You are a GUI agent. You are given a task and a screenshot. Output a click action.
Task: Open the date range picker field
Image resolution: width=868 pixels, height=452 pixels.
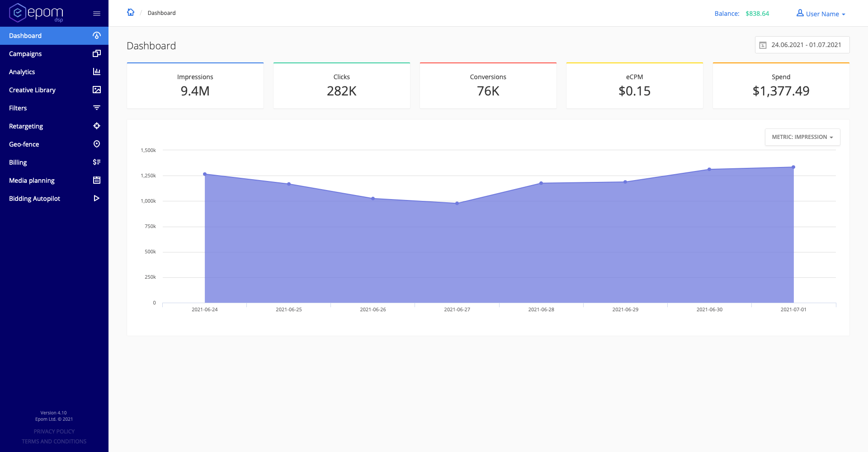pyautogui.click(x=802, y=45)
